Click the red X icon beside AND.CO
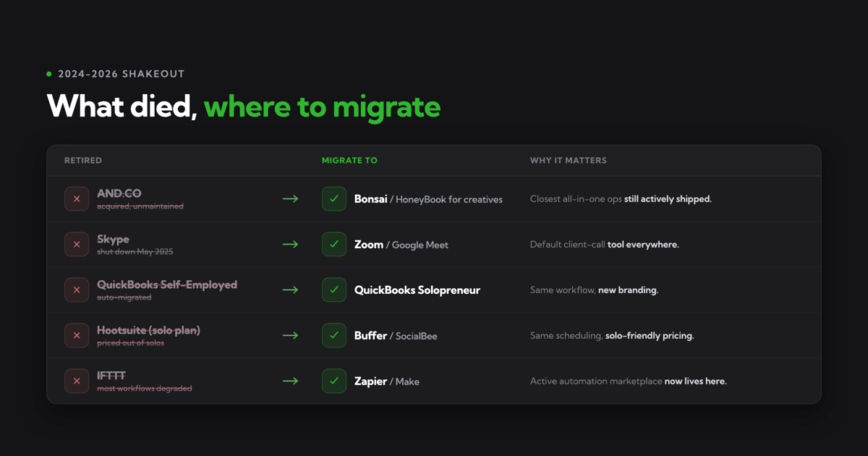Viewport: 868px width, 456px height. (x=77, y=198)
